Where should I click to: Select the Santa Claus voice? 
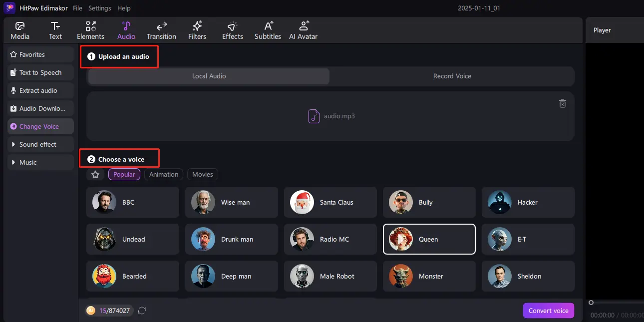pos(330,202)
